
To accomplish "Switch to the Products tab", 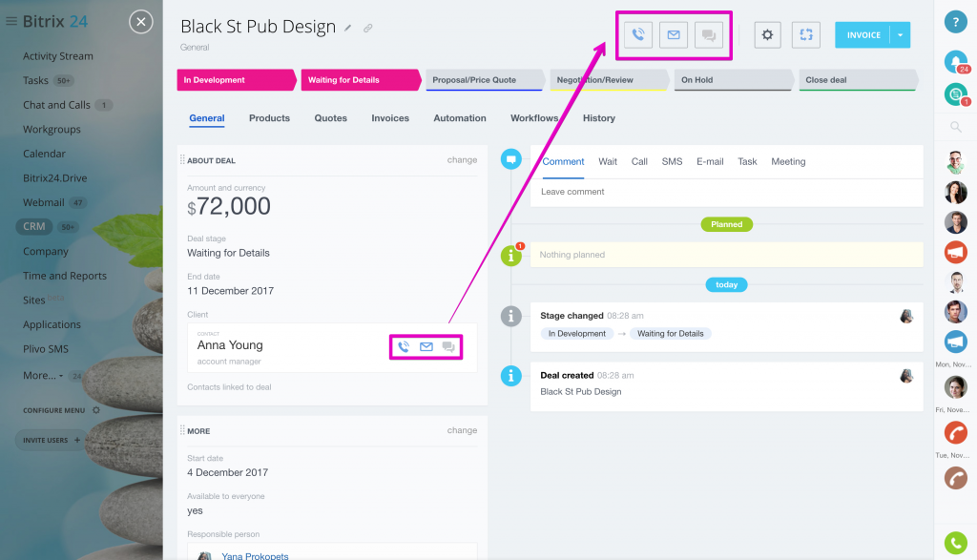I will [269, 117].
